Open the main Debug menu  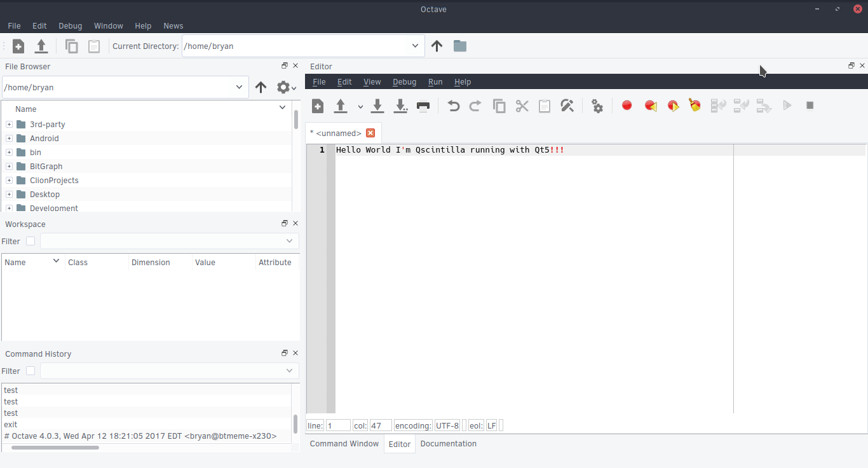coord(71,26)
